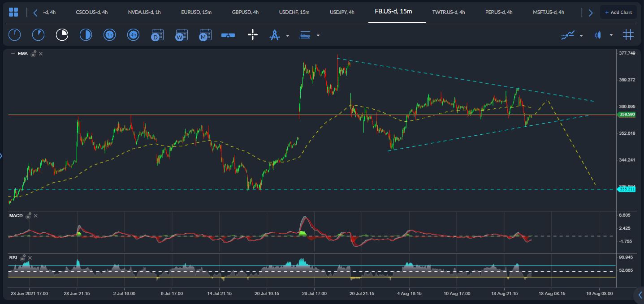Click the 358.580 price label on axis
Viewport: 644px width, 304px height.
point(627,115)
